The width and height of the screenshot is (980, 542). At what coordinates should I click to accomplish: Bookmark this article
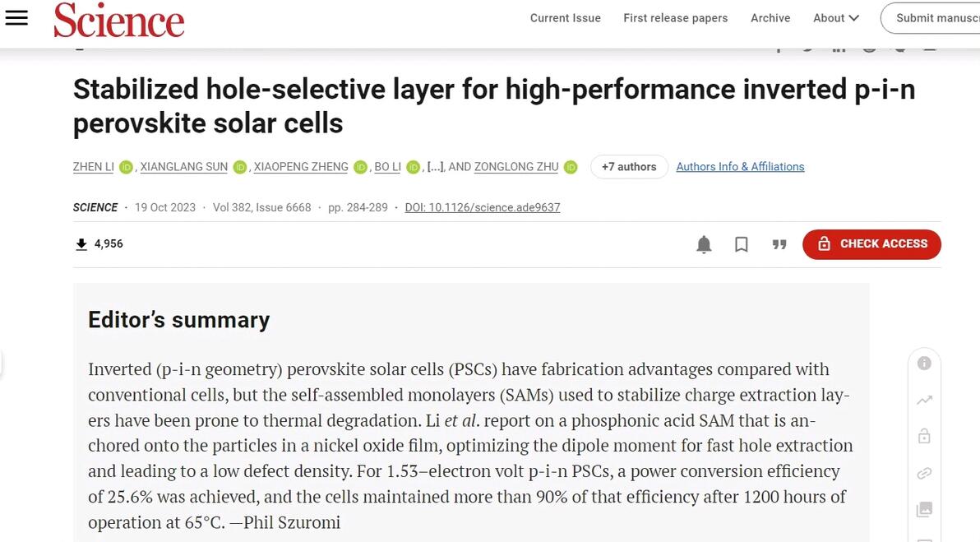(742, 244)
